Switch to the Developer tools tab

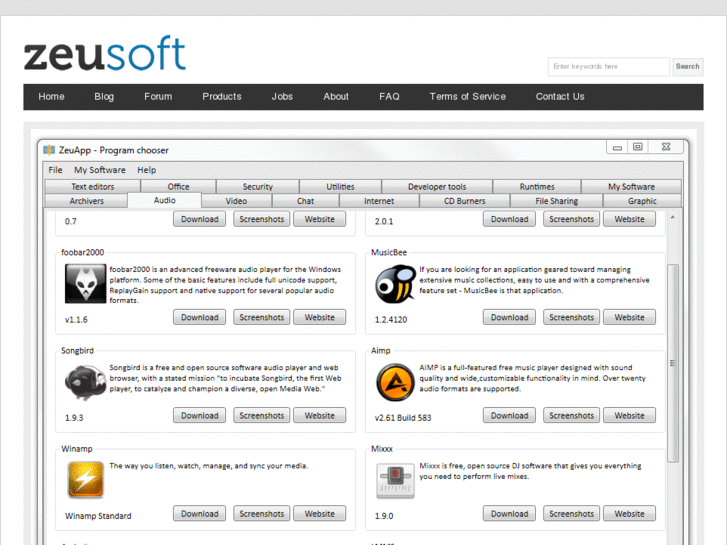point(437,186)
